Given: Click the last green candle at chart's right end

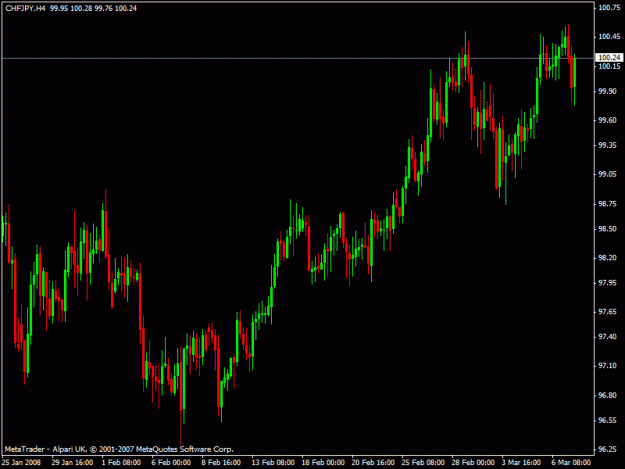Looking at the screenshot, I should tap(574, 79).
